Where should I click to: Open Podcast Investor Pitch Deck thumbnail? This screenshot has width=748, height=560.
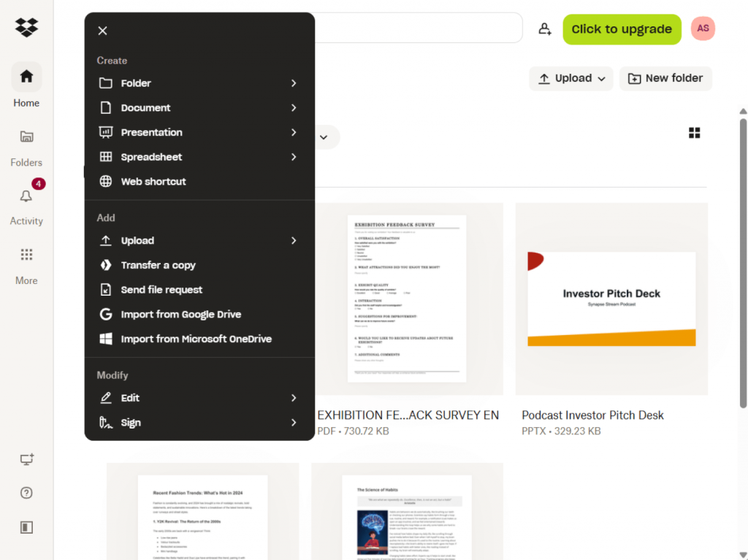pyautogui.click(x=611, y=299)
